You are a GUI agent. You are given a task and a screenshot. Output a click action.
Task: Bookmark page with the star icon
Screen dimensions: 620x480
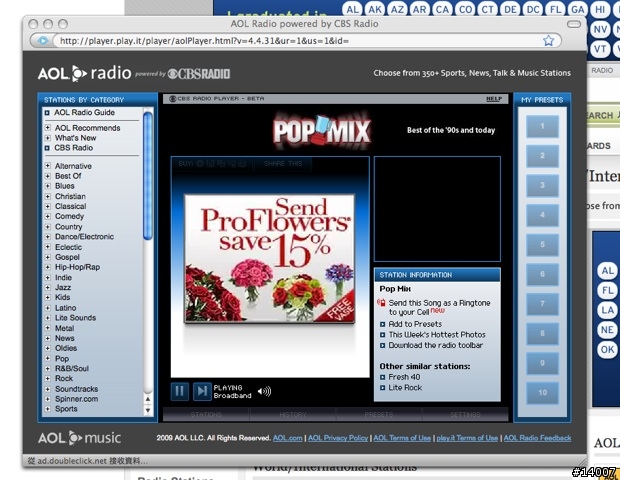click(548, 40)
